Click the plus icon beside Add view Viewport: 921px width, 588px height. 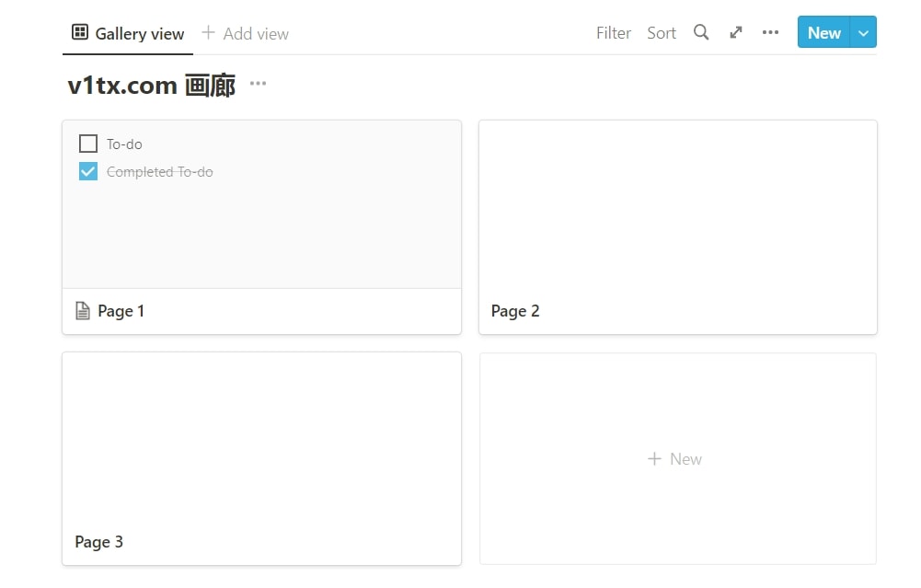click(208, 33)
